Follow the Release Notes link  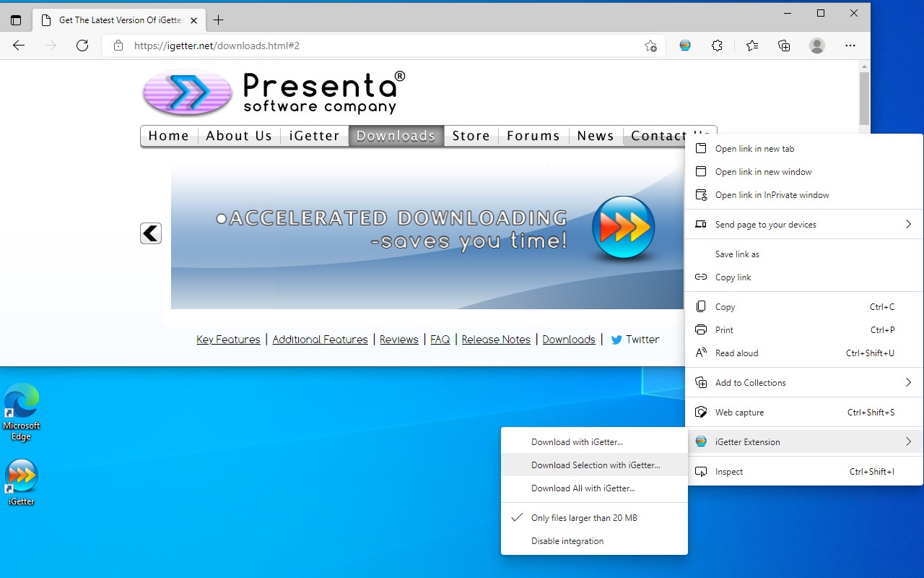coord(496,340)
